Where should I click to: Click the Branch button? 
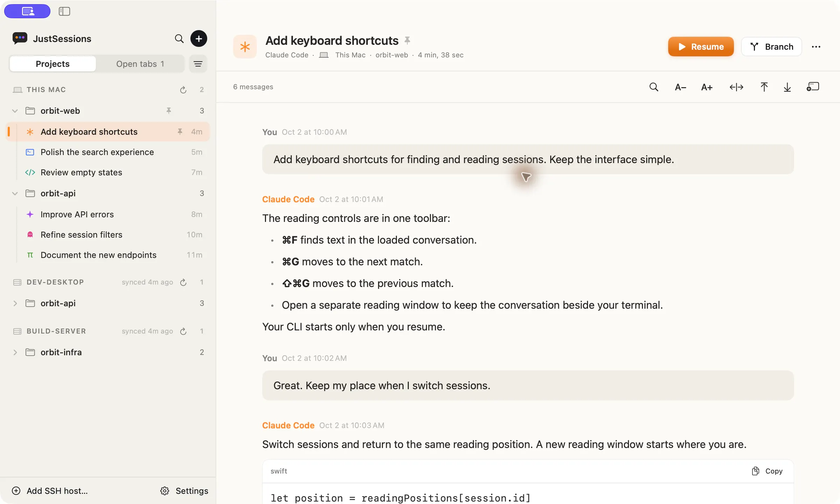click(x=771, y=47)
